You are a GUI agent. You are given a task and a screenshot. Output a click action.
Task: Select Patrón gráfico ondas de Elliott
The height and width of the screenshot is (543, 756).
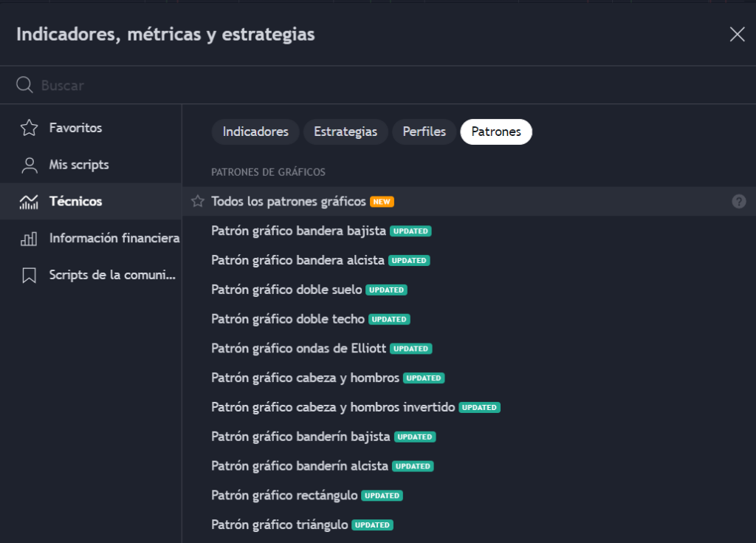click(x=298, y=348)
